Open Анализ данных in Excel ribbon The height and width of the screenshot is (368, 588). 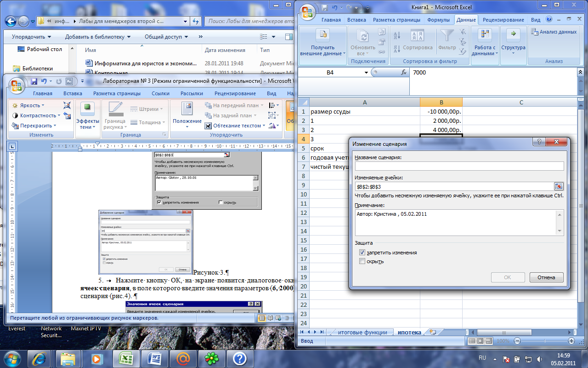(554, 32)
